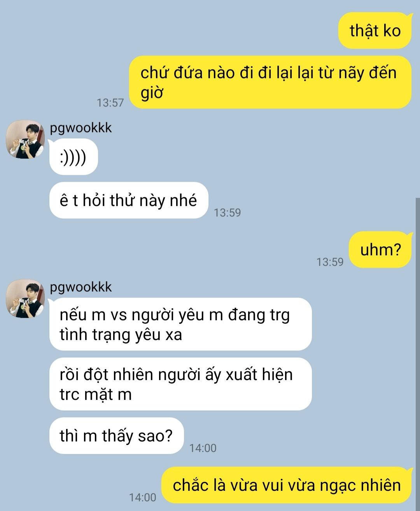Tap the upper pgwookkk sender name
Viewport: 420px width, 511px height.
[x=80, y=128]
